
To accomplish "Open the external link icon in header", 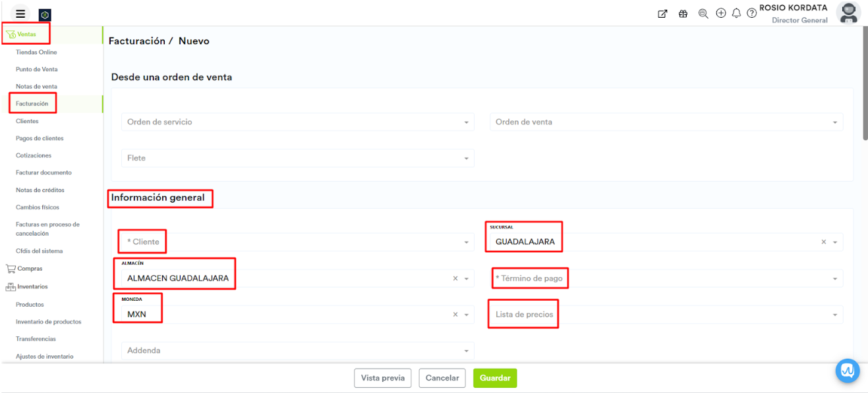I will point(662,14).
